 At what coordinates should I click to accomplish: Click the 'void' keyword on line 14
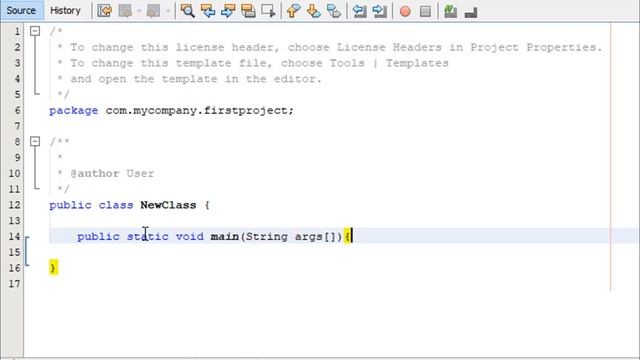coord(189,236)
